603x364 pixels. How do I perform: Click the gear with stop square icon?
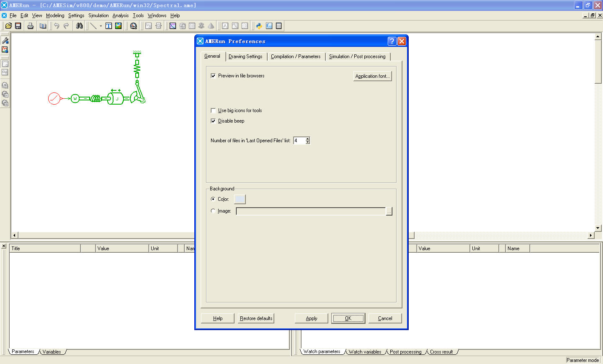click(5, 103)
